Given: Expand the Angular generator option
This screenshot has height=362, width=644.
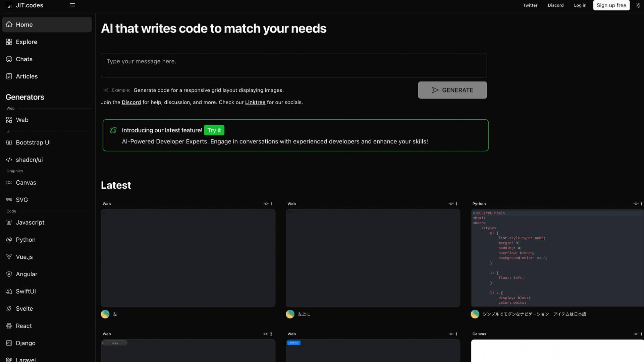Looking at the screenshot, I should pyautogui.click(x=26, y=274).
